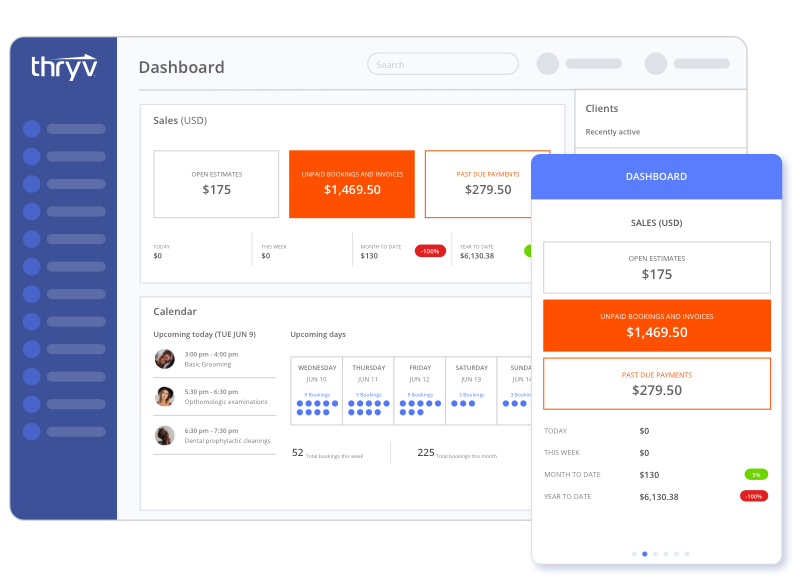This screenshot has height=580, width=800.
Task: Open the 5:30 pm Ophthalmologic examinations client avatar
Action: tap(165, 396)
